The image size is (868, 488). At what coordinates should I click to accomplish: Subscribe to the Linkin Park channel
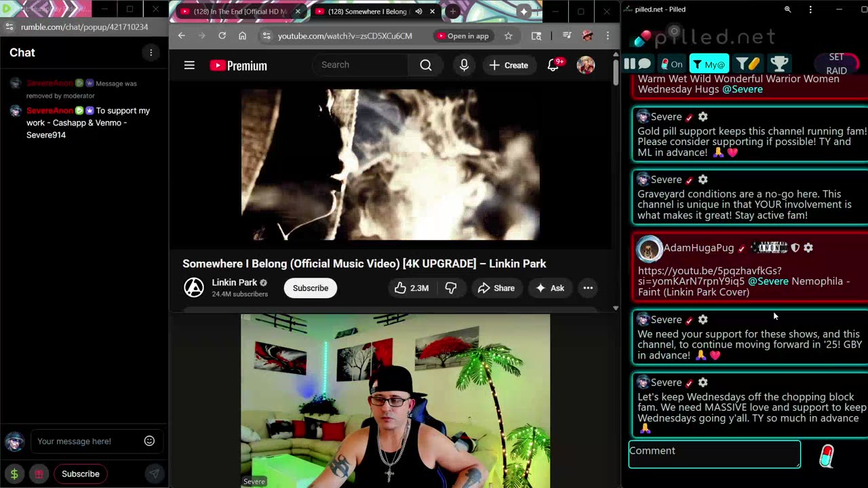[x=311, y=288]
